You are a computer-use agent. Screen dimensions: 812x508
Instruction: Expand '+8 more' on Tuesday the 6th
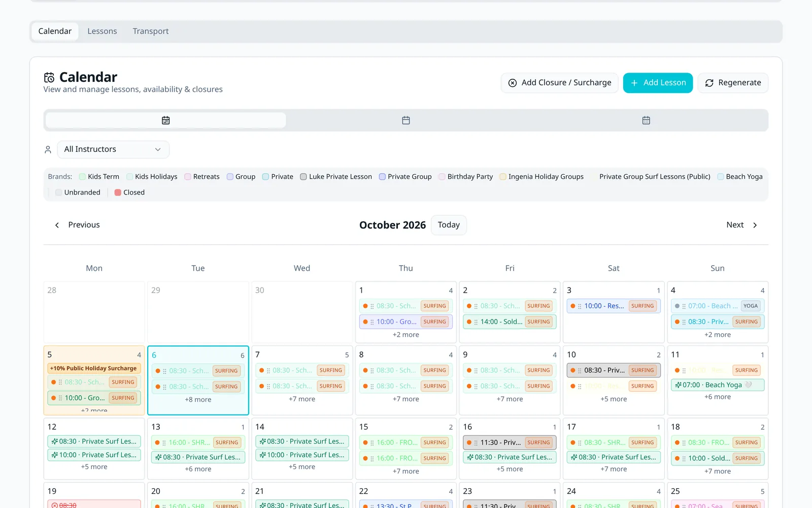point(198,400)
